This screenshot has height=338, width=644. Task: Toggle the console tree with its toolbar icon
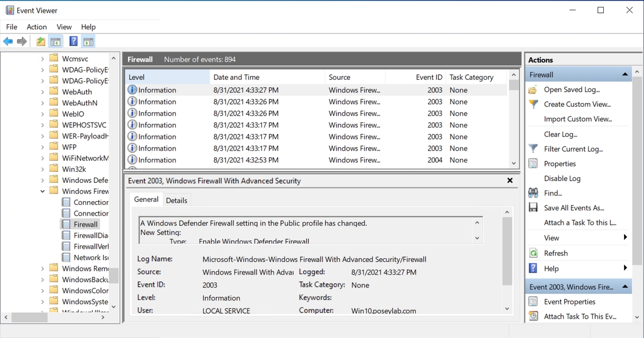(x=55, y=41)
